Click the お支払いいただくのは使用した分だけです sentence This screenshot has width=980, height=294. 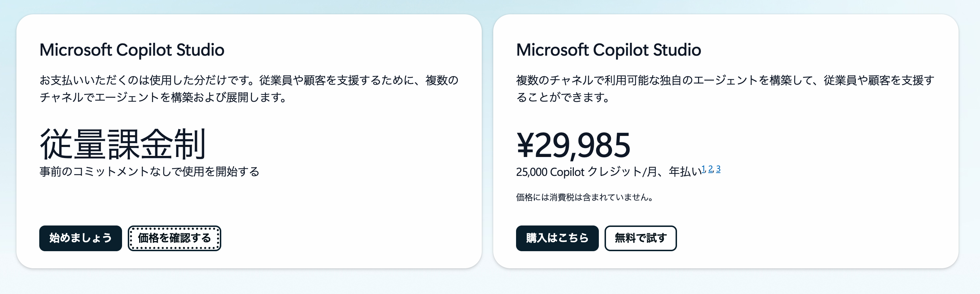click(x=148, y=80)
